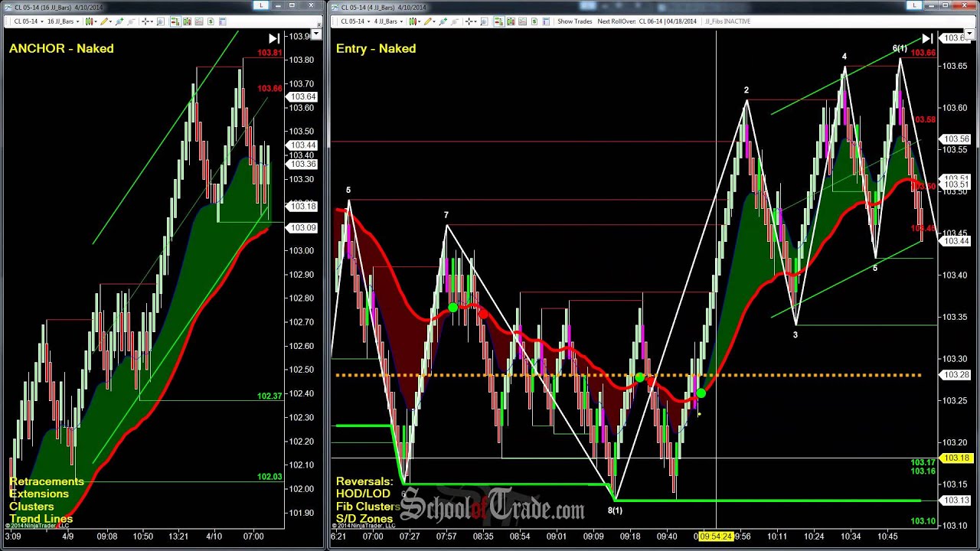Select drawing tools pencil in Entry chart toolbar
The width and height of the screenshot is (980, 551).
pyautogui.click(x=427, y=21)
